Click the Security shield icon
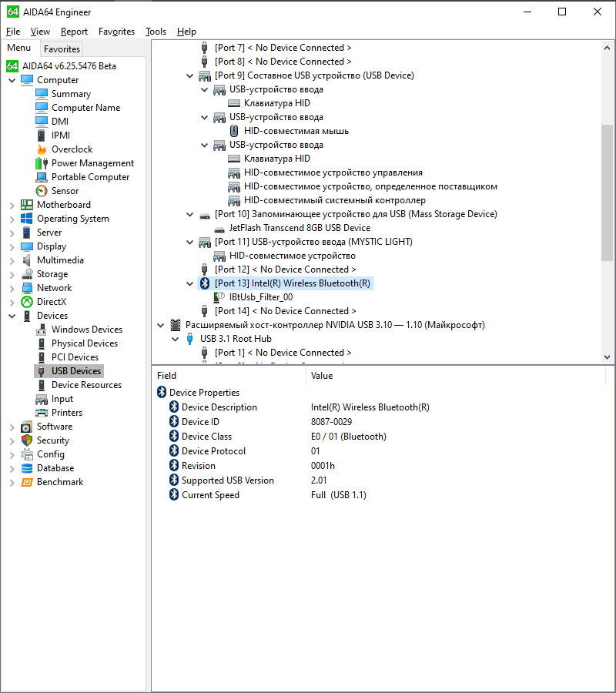Image resolution: width=616 pixels, height=693 pixels. tap(27, 440)
